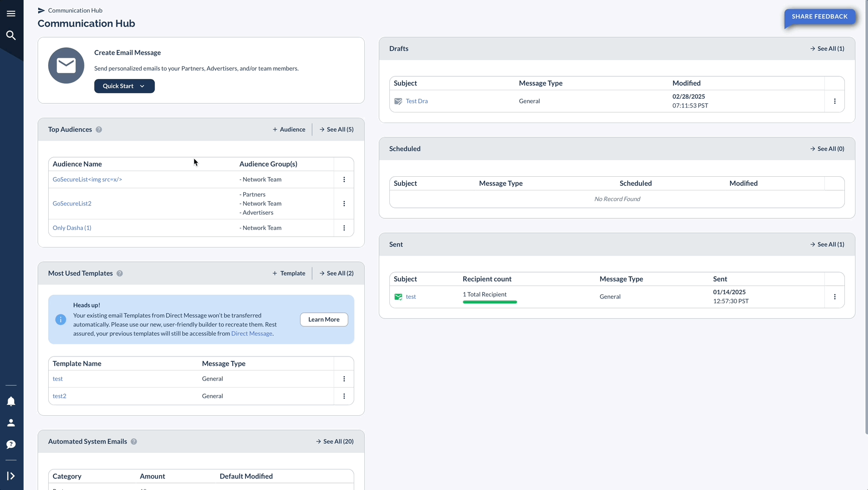The height and width of the screenshot is (490, 868).
Task: Open the hamburger menu icon
Action: point(11,14)
